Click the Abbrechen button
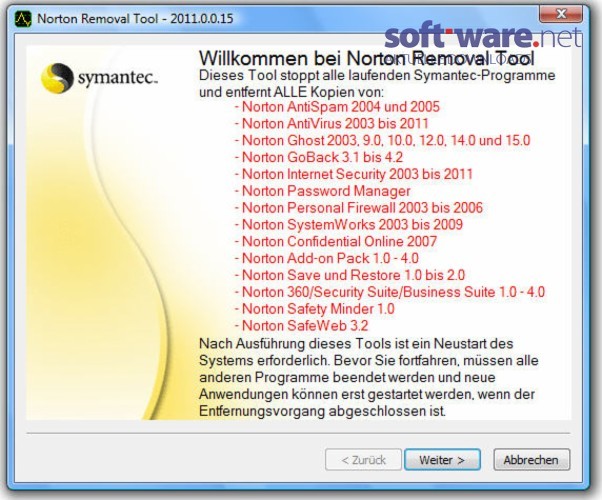Screen dimensions: 602x500 click(532, 460)
